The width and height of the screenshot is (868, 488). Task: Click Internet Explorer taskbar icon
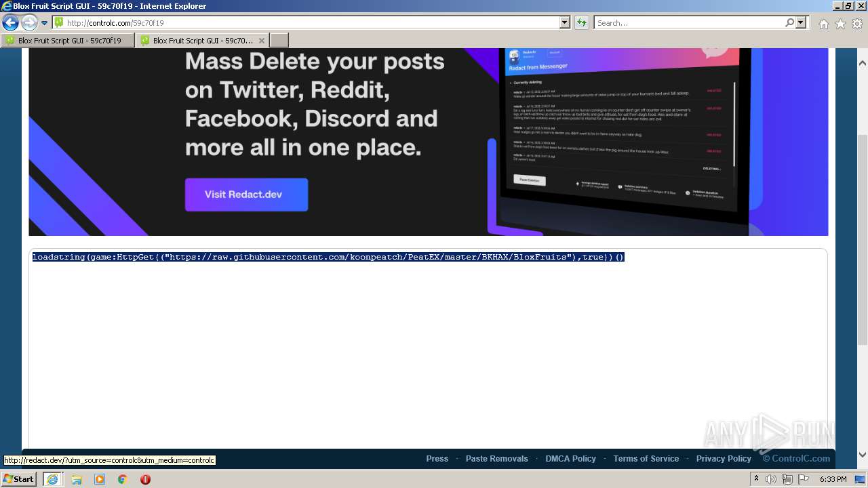[x=53, y=479]
